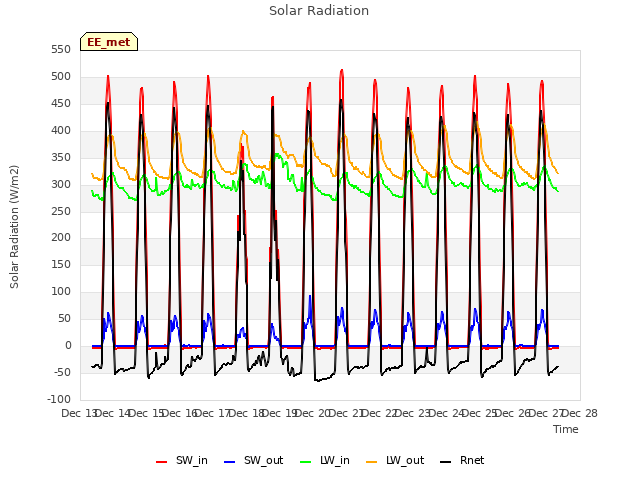Click the Time x-axis title

point(566,429)
